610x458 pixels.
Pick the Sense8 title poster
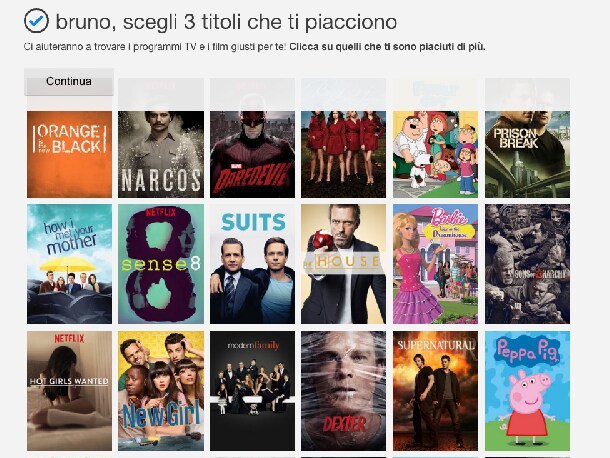161,264
